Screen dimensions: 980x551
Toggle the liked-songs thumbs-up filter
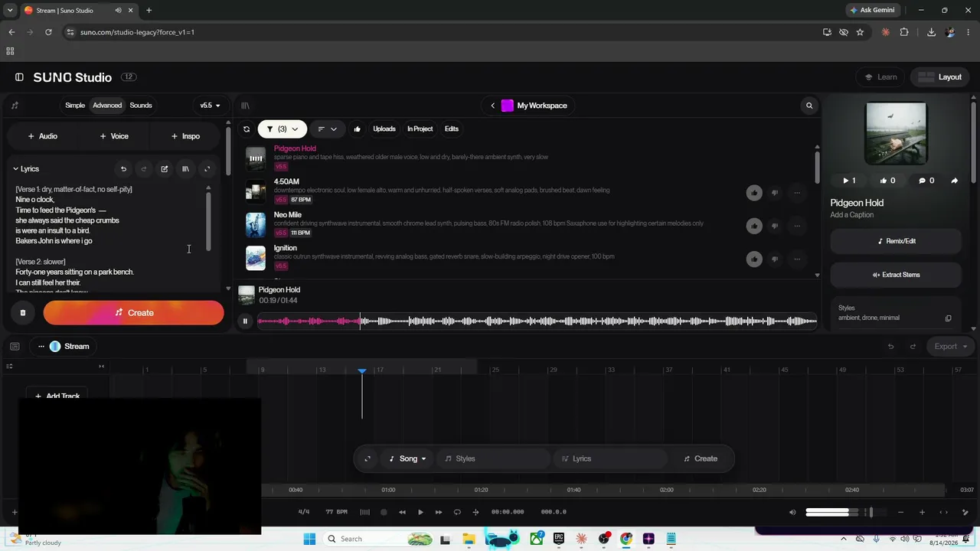(357, 129)
